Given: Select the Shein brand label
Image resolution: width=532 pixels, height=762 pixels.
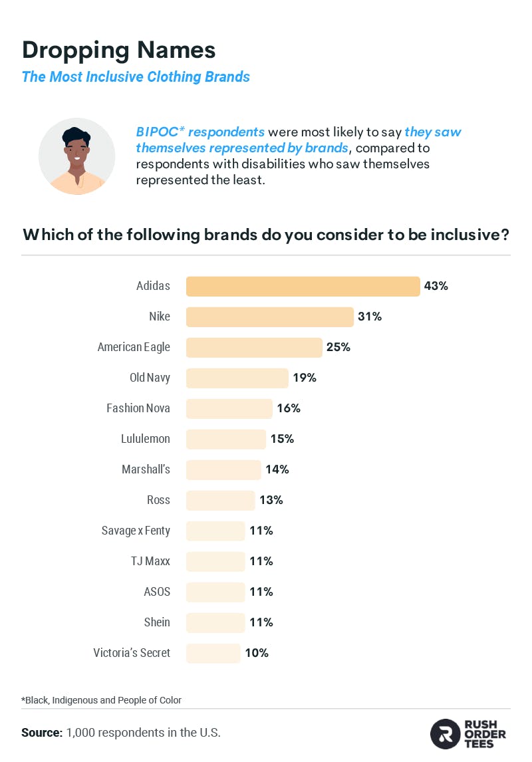Looking at the screenshot, I should 157,622.
